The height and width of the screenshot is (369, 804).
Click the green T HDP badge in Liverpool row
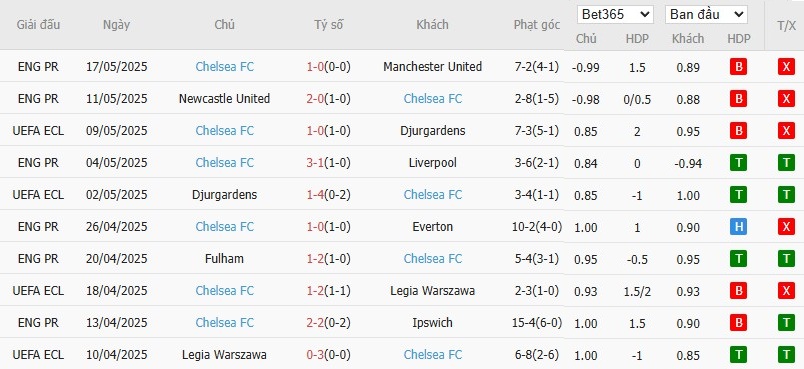pyautogui.click(x=738, y=163)
